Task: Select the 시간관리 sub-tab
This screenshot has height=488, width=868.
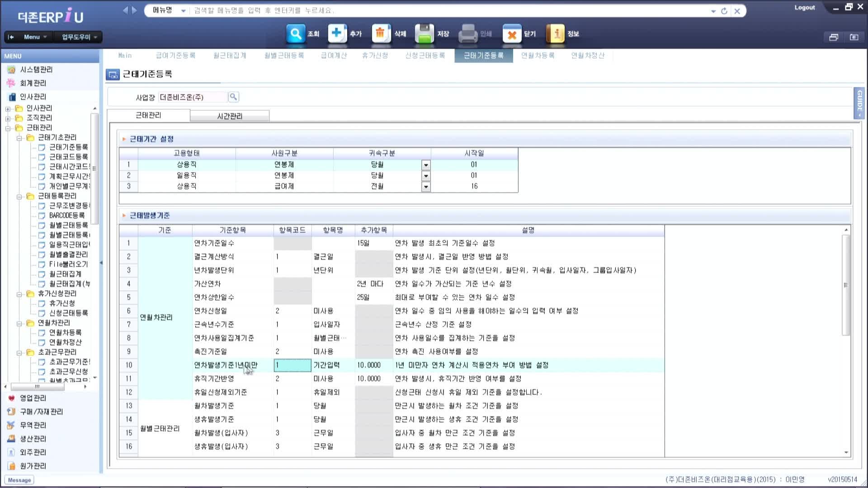Action: click(x=230, y=116)
